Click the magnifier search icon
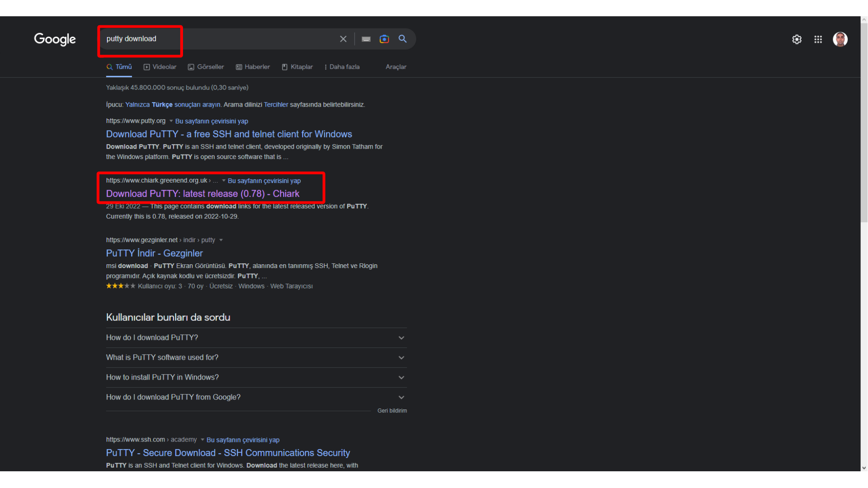Screen dimensions: 868x488 click(x=403, y=39)
